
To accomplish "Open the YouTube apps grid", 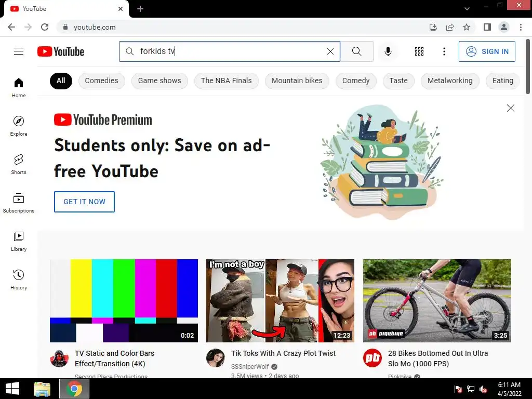I will tap(419, 51).
